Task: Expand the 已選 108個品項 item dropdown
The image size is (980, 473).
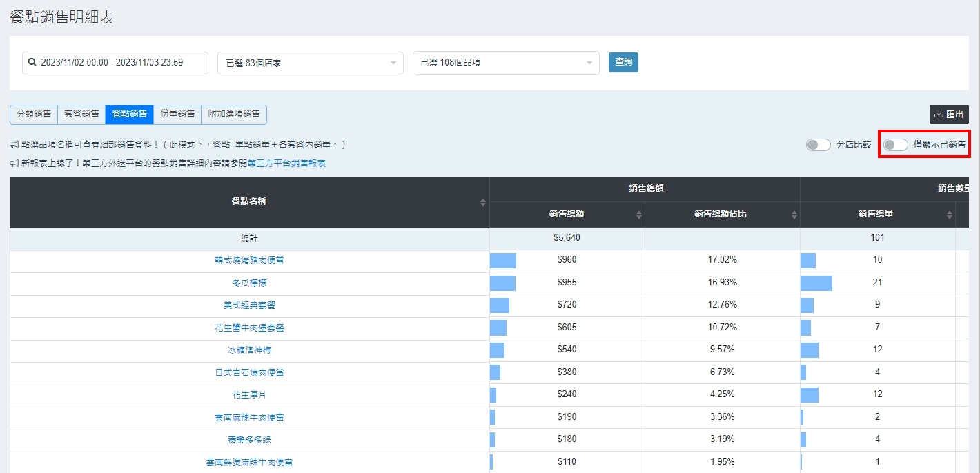Action: (506, 63)
